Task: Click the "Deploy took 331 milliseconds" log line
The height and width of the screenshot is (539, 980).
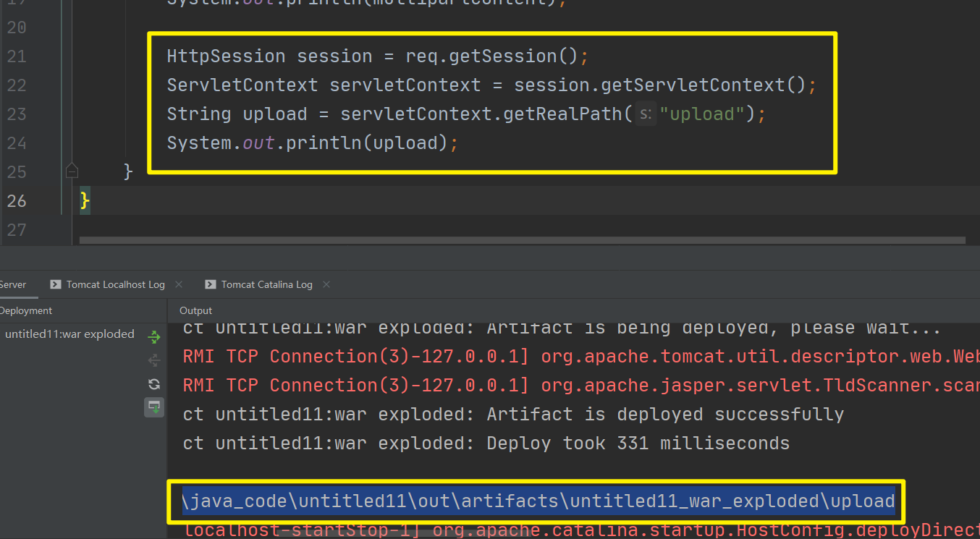Action: tap(486, 443)
